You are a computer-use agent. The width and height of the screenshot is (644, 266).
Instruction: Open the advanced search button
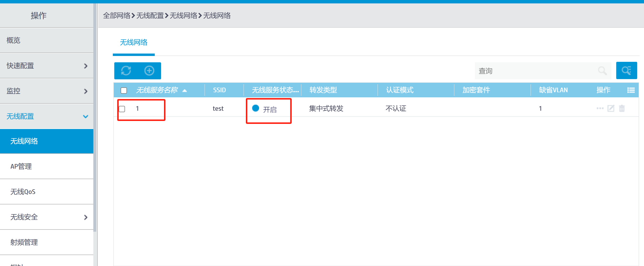(626, 70)
